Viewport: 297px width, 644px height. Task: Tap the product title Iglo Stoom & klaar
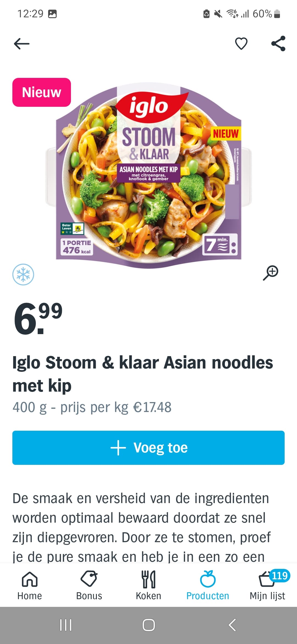[x=143, y=374]
